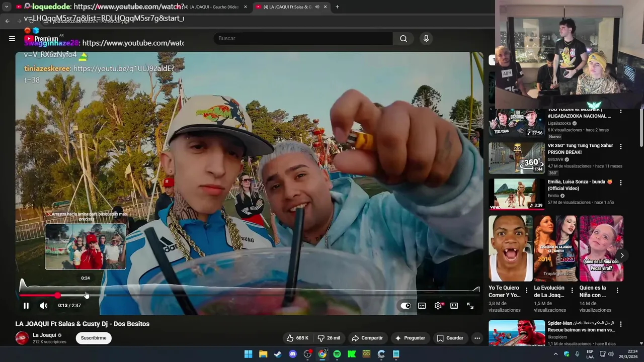The image size is (644, 362).
Task: Click the La Joaqui channel avatar
Action: [22, 338]
